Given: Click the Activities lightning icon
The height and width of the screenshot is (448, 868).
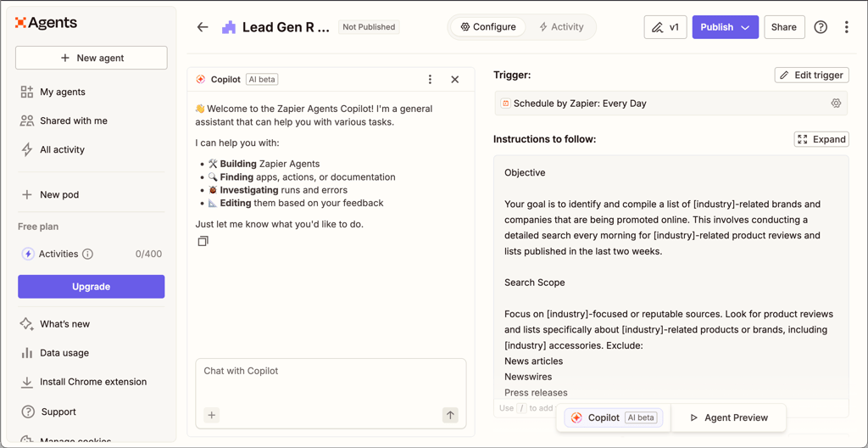Looking at the screenshot, I should click(28, 254).
